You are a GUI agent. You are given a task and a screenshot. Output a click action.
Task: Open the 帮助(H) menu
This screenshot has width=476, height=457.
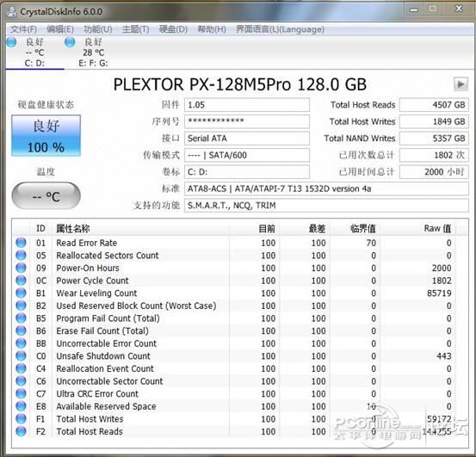pyautogui.click(x=212, y=29)
